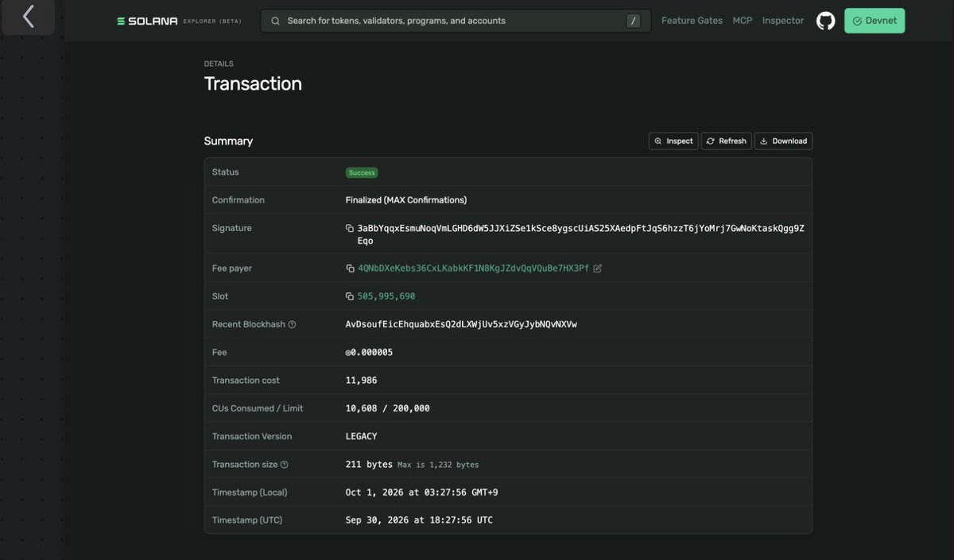
Task: Open the Devnet cluster selector
Action: click(874, 21)
